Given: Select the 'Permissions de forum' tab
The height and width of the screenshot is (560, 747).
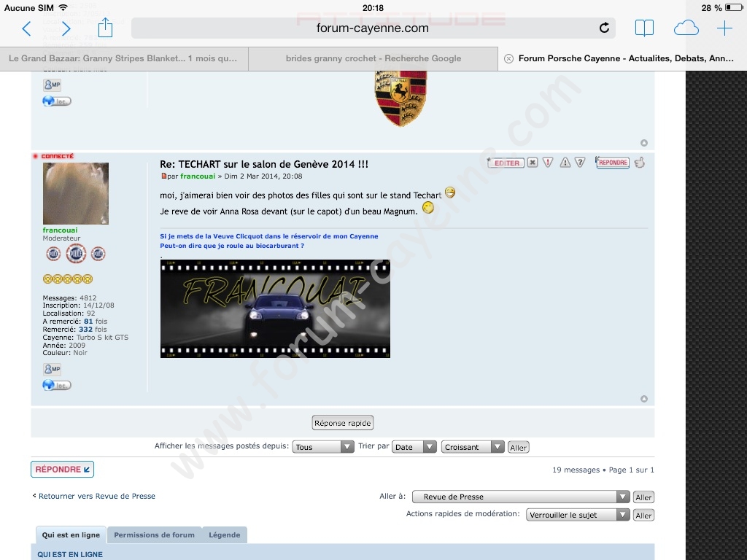Looking at the screenshot, I should (x=155, y=534).
